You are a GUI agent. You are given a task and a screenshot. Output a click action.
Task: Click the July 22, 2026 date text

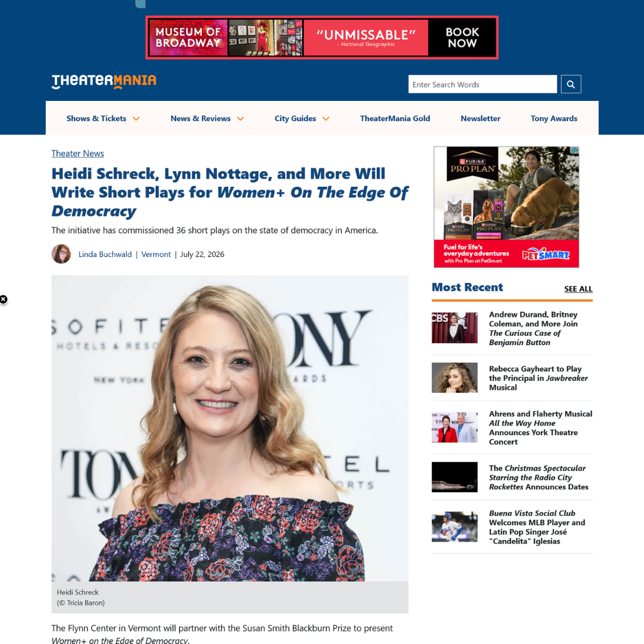coord(202,254)
